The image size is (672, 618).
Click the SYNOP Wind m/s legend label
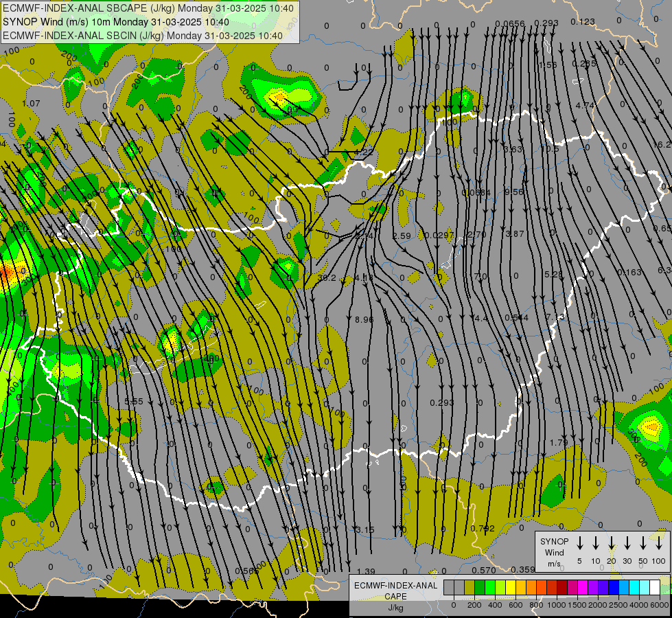[x=554, y=552]
